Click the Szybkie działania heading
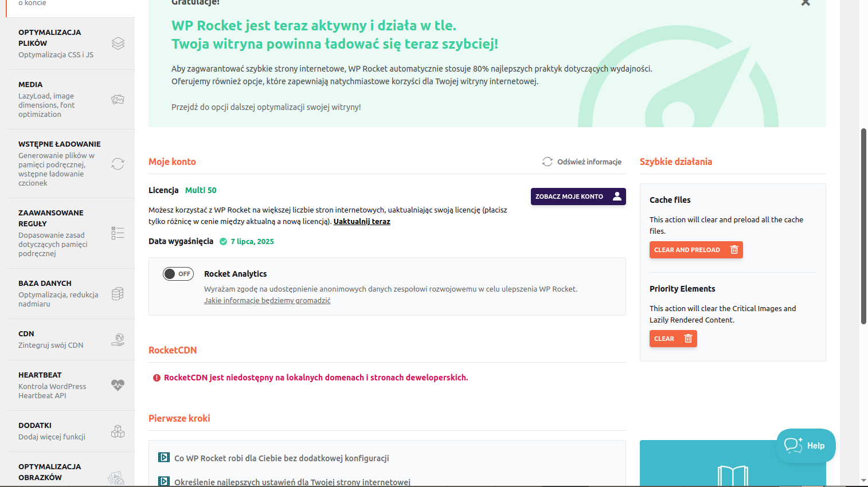 coord(676,162)
